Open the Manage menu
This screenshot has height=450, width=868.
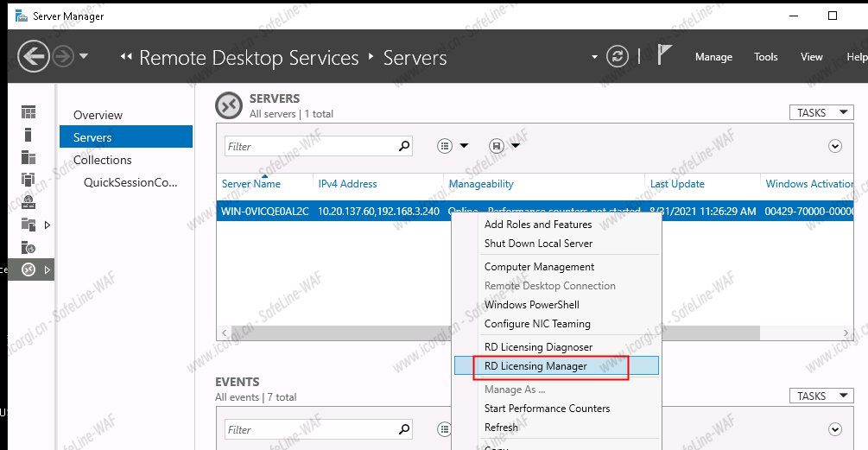pos(713,57)
